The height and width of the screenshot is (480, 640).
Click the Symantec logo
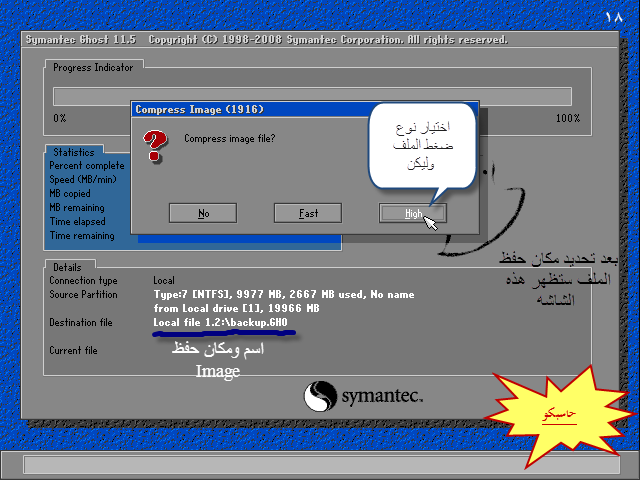tap(363, 396)
